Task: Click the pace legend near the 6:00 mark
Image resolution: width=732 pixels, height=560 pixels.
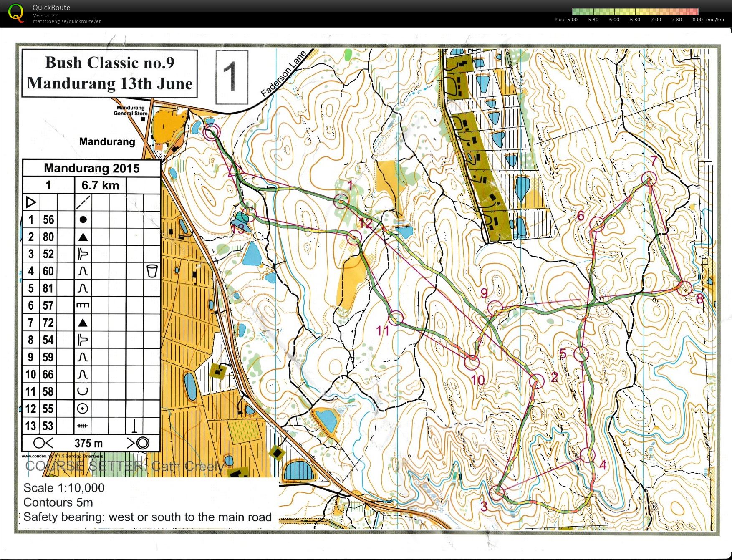Action: click(613, 11)
